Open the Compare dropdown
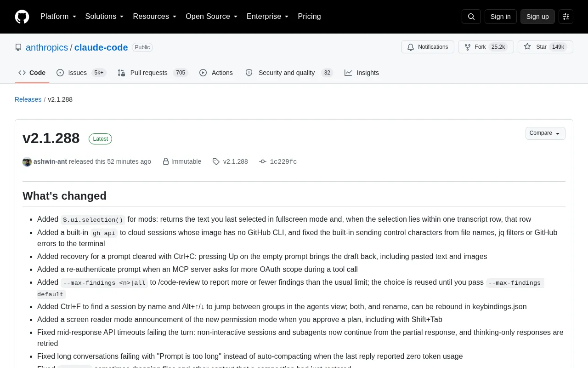 click(545, 133)
